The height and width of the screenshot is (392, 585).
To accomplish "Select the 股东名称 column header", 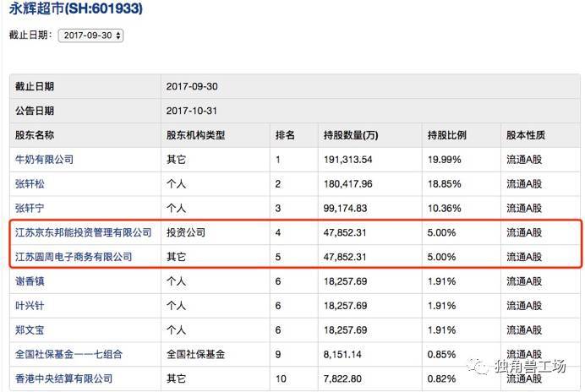I will point(35,135).
